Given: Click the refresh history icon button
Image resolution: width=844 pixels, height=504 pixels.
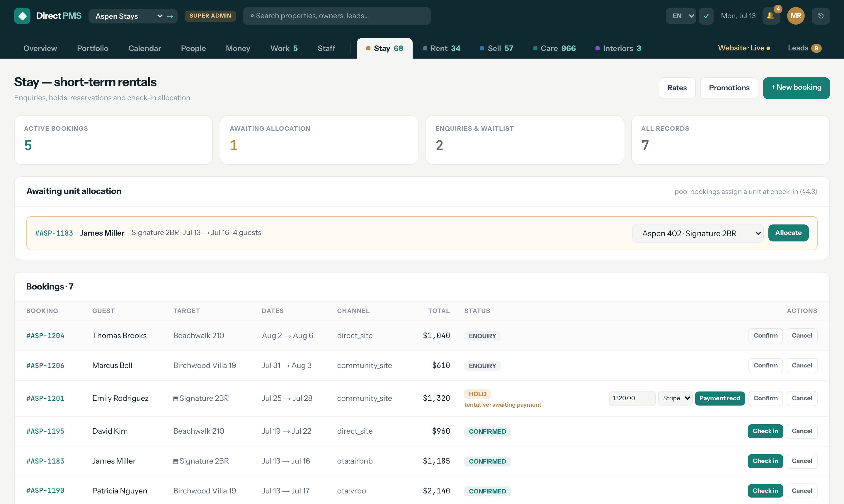Looking at the screenshot, I should point(821,16).
